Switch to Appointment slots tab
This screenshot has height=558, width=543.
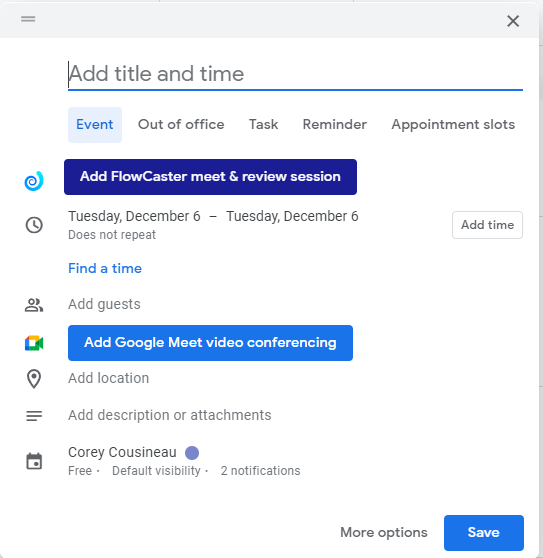click(453, 125)
